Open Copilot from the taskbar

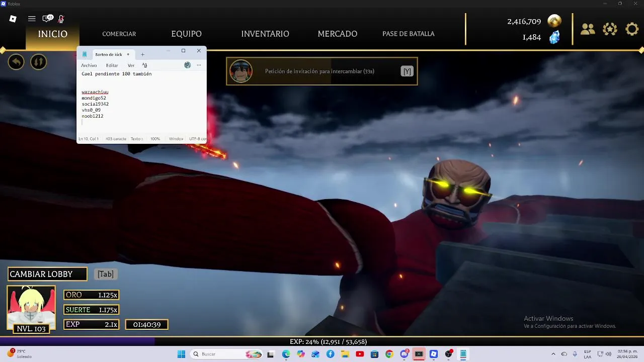click(301, 354)
